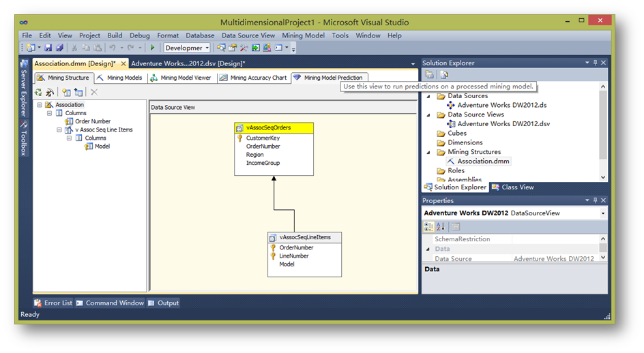Start the project with green play icon

click(x=152, y=48)
